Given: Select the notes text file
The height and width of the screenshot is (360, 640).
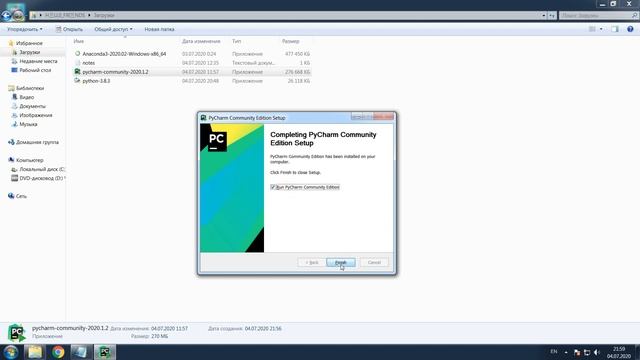Looking at the screenshot, I should click(89, 63).
